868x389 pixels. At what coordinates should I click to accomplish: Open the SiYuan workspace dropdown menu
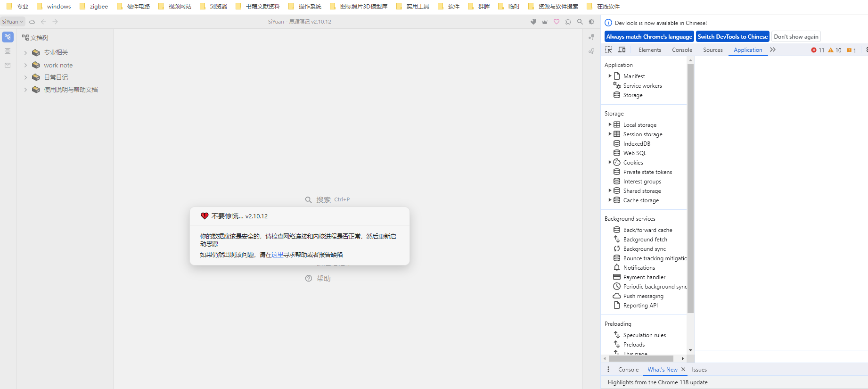[12, 22]
